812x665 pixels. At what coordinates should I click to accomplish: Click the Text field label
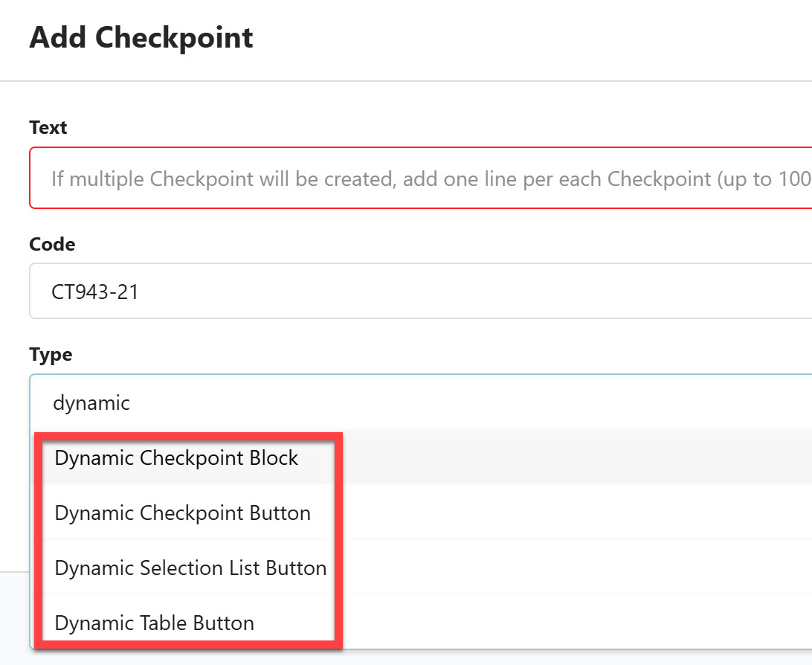click(48, 127)
